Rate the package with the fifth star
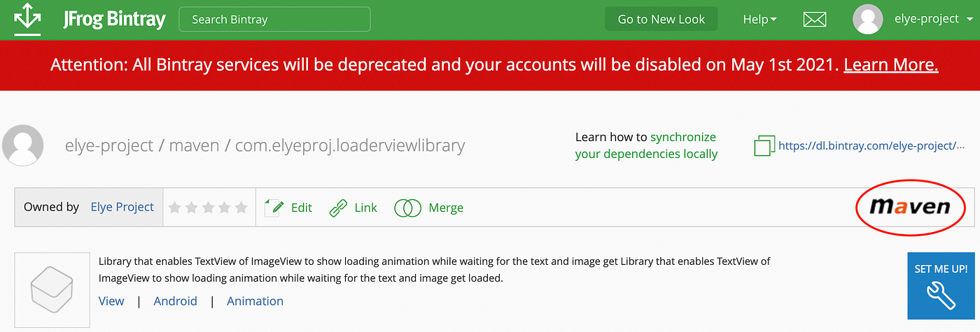 [241, 208]
